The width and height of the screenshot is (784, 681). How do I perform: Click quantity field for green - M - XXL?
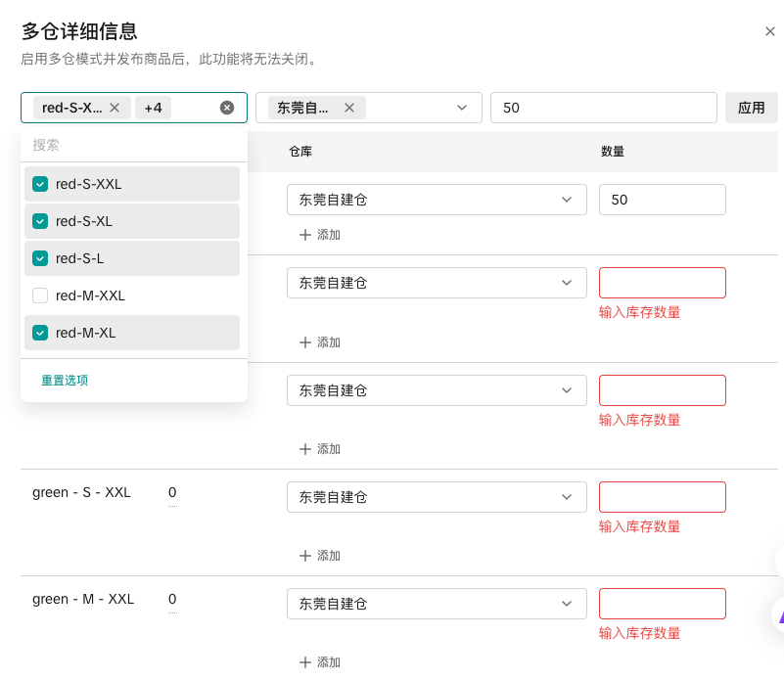pyautogui.click(x=662, y=604)
